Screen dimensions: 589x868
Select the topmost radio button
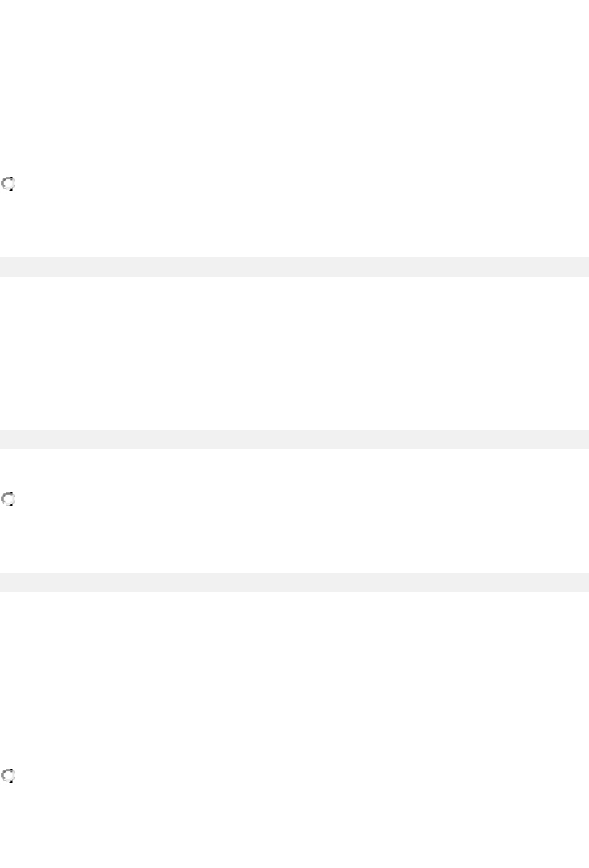pyautogui.click(x=9, y=184)
